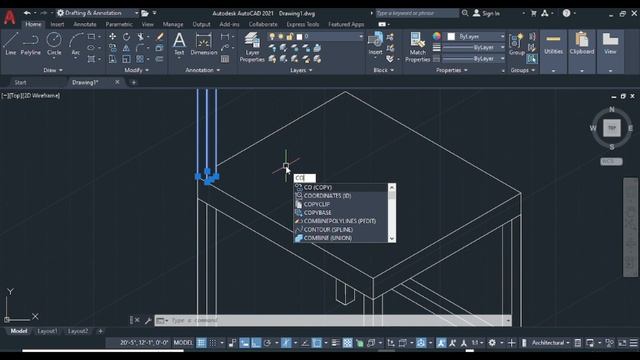The width and height of the screenshot is (640, 360).
Task: Toggle transparency display in status bar
Action: click(x=347, y=343)
